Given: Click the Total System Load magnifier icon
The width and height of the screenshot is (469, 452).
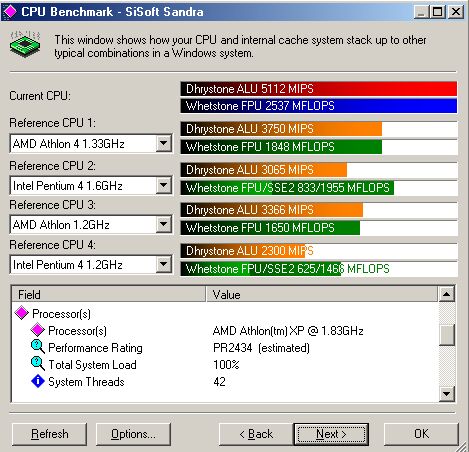Looking at the screenshot, I should (x=38, y=364).
